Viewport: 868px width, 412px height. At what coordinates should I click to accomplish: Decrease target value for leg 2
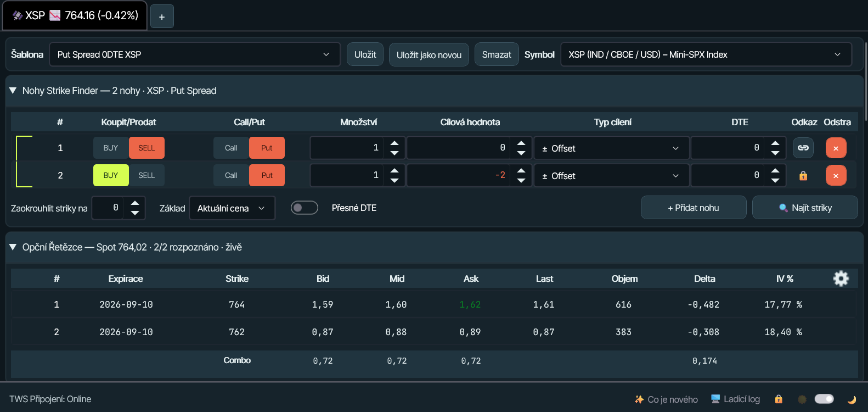[x=521, y=180]
